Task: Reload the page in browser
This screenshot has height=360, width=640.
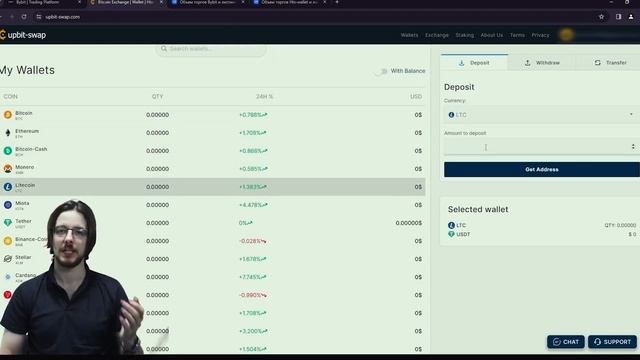Action: [x=24, y=17]
